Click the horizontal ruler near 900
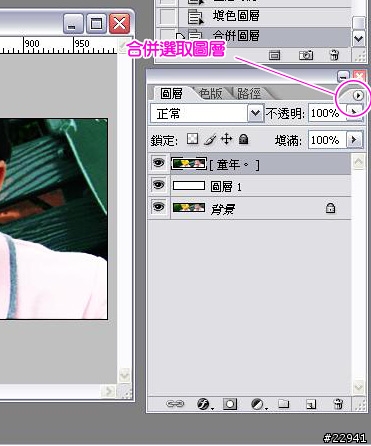The width and height of the screenshot is (371, 446). [x=32, y=44]
